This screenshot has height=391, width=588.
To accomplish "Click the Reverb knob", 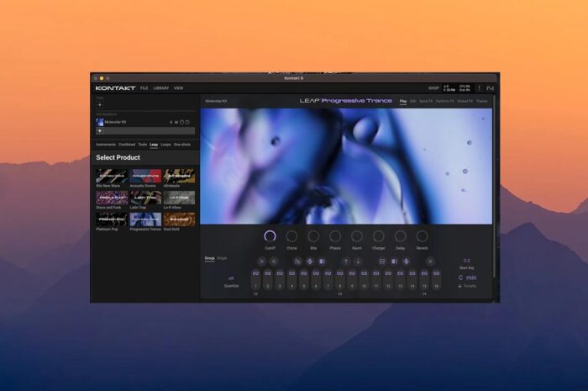I will (x=422, y=236).
